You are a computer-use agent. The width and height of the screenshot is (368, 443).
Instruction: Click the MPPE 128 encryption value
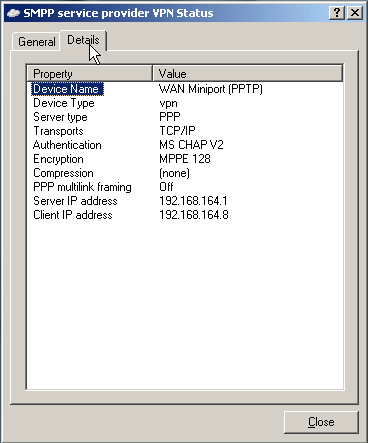pos(185,159)
